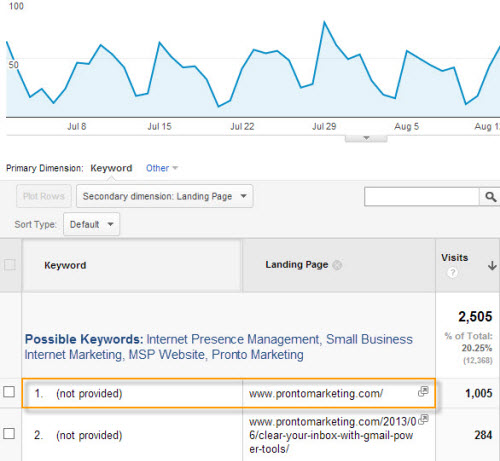Image resolution: width=500 pixels, height=461 pixels.
Task: Click the 2,505 total visits value
Action: point(475,317)
